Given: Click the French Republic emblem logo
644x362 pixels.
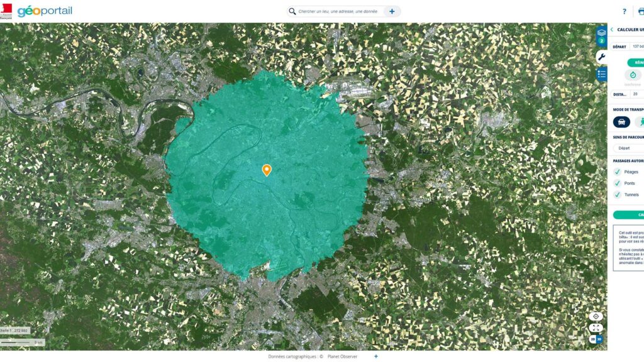Looking at the screenshot, I should point(6,11).
